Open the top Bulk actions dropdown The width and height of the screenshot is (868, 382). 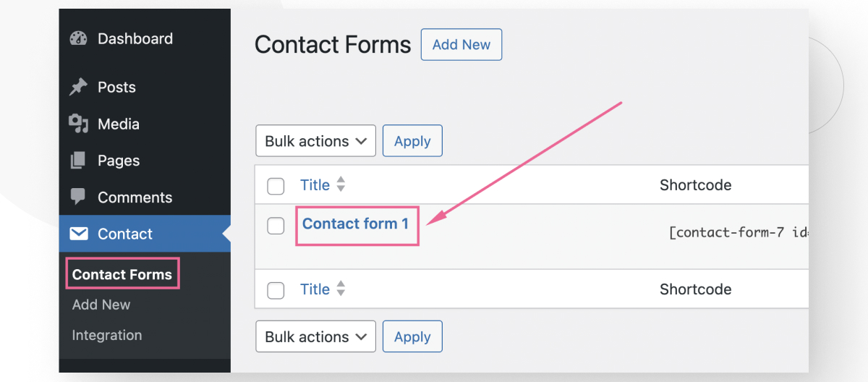(315, 141)
